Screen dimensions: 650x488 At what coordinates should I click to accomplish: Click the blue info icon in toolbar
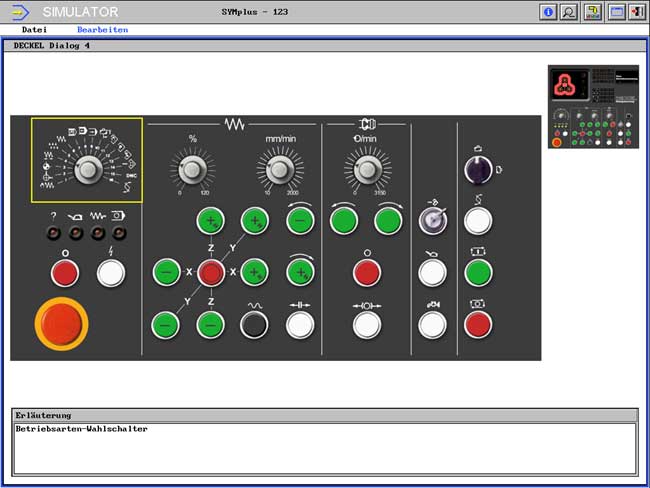click(548, 12)
